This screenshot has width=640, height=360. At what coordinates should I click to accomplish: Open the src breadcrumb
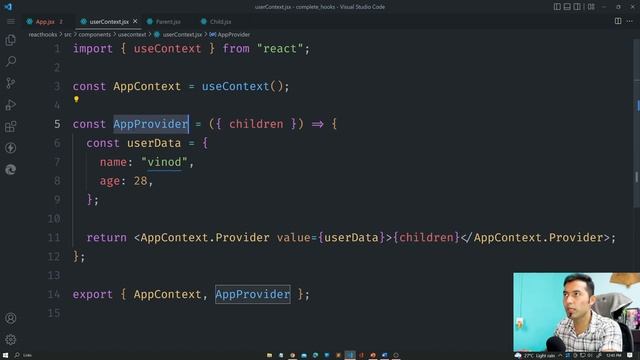(x=68, y=35)
